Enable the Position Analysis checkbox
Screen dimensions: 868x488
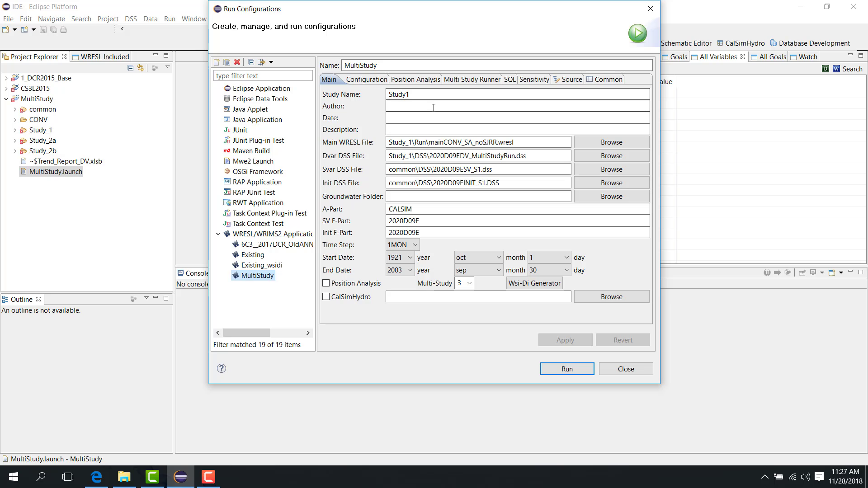[x=326, y=283]
